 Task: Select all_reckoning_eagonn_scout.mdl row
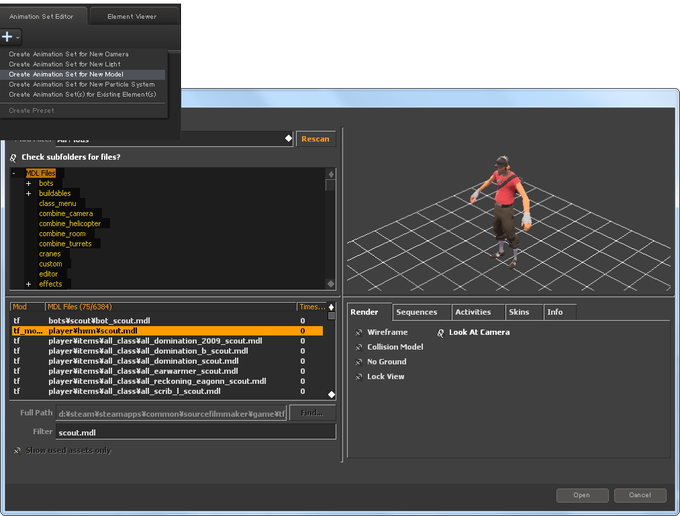[167, 381]
